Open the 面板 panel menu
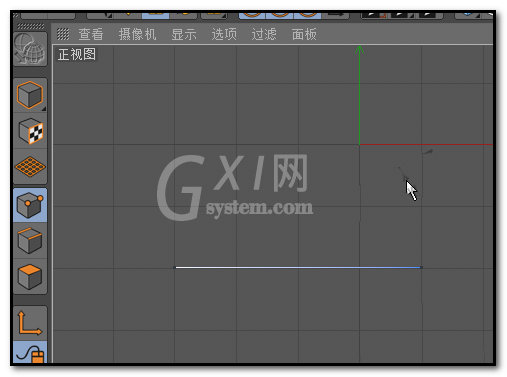This screenshot has width=507, height=377. point(304,34)
